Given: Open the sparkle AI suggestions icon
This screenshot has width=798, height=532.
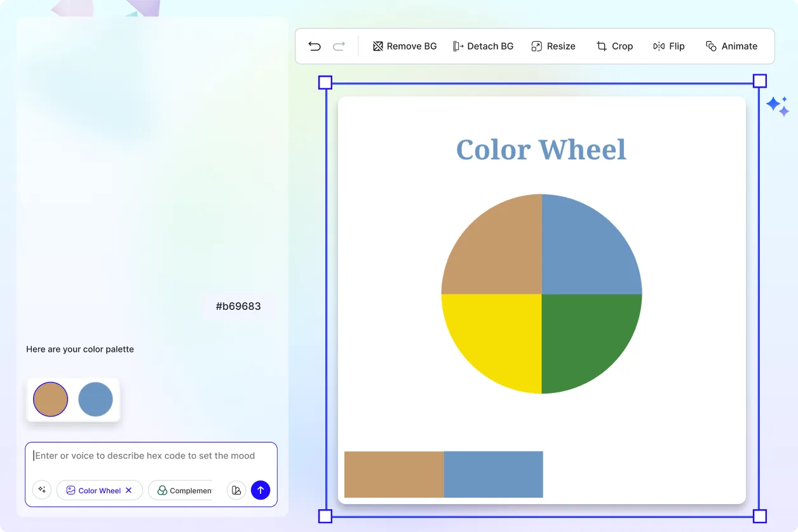Looking at the screenshot, I should click(x=41, y=489).
